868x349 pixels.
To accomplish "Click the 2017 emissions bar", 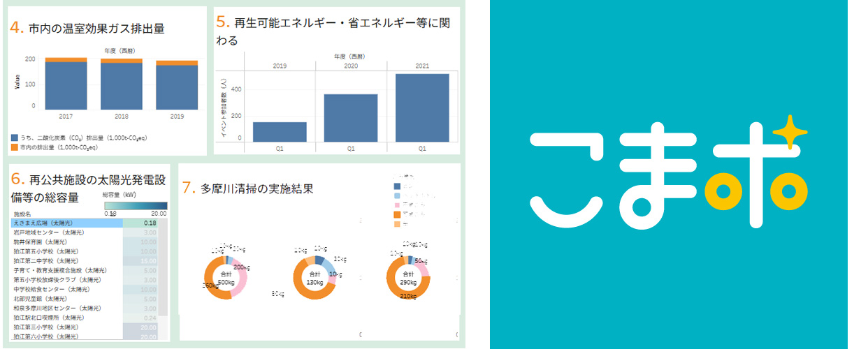I will 66,84.
